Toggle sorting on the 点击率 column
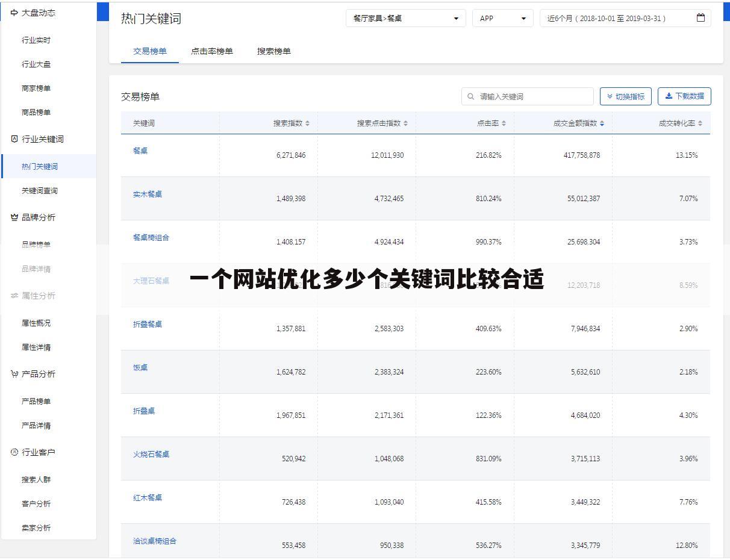Screen dimensions: 730x560 [x=505, y=122]
